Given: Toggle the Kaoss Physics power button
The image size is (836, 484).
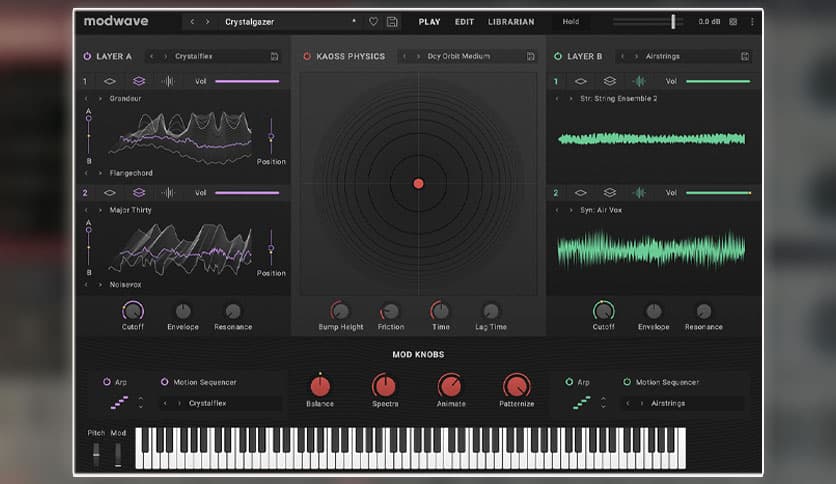Looking at the screenshot, I should pos(307,57).
